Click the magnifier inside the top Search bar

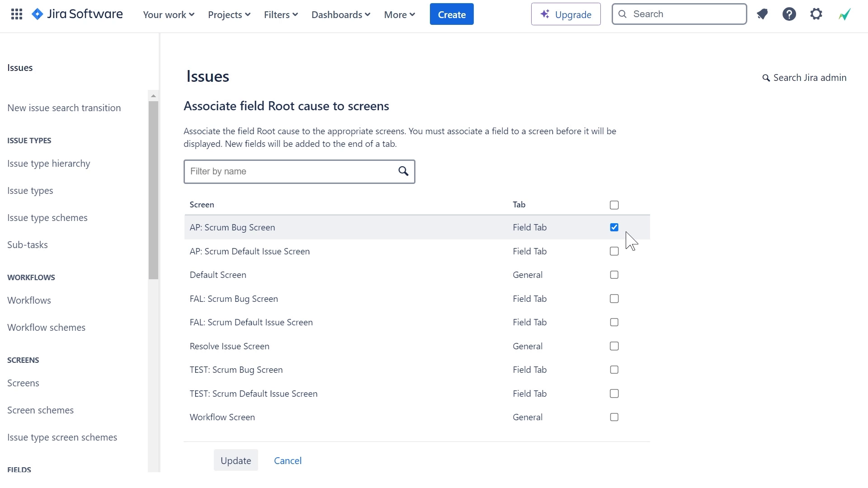click(623, 14)
